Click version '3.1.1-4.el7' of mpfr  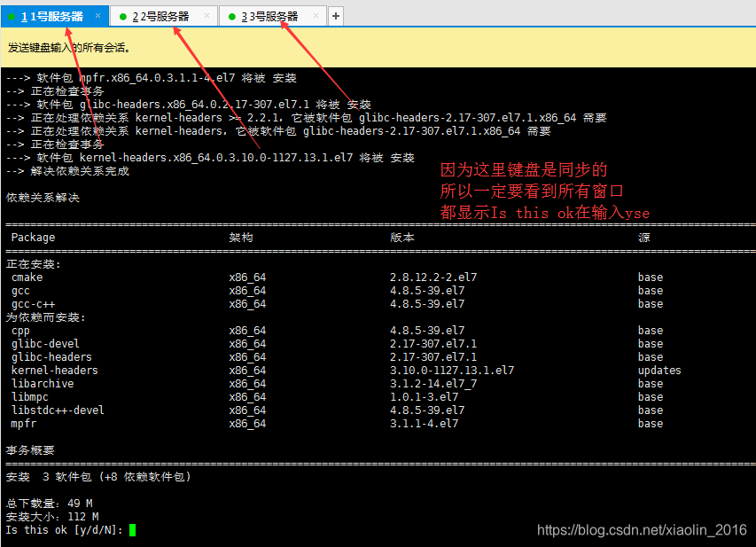tap(424, 424)
